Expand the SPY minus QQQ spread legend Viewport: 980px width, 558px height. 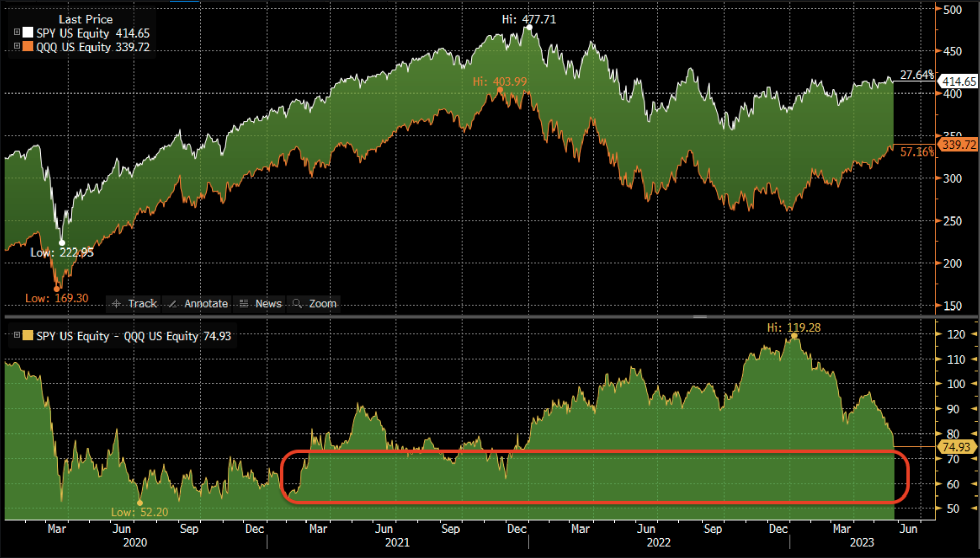click(17, 335)
